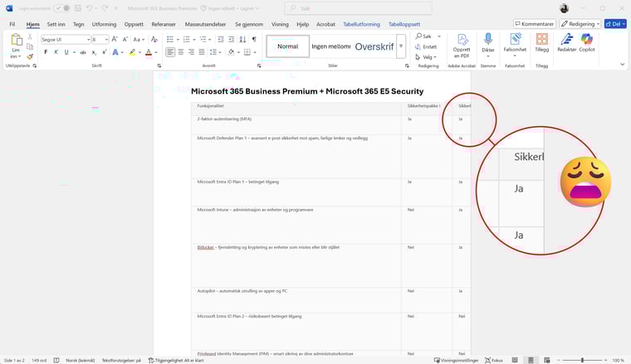Click Tilgjengelighet: Alt er klart status
The image size is (631, 364).
[x=176, y=361]
